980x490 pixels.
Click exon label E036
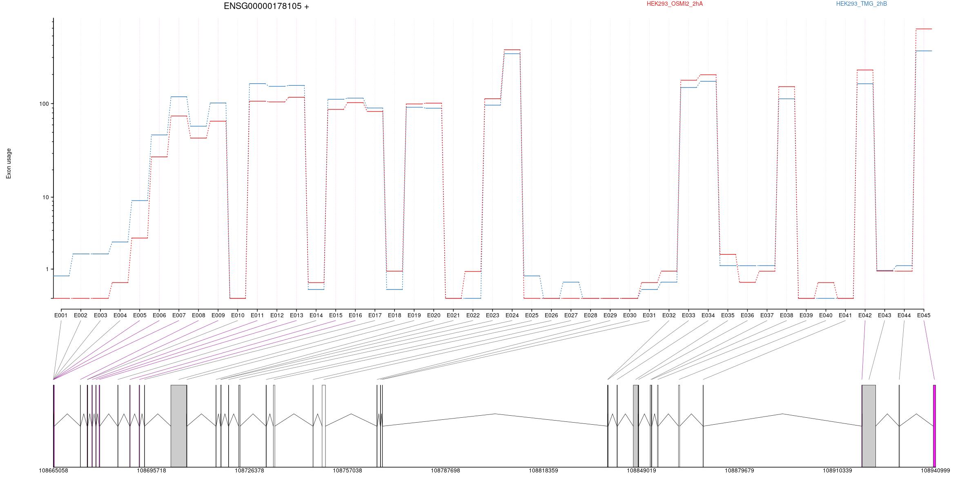coord(747,315)
